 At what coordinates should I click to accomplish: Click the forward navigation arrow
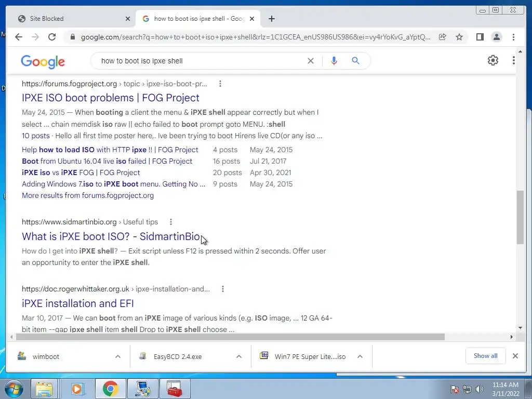(x=35, y=37)
